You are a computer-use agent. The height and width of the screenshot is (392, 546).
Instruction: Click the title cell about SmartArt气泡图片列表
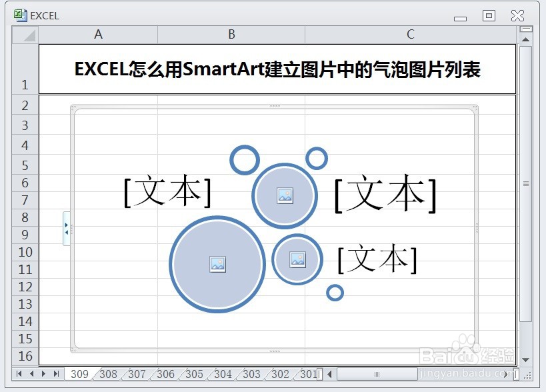click(277, 69)
